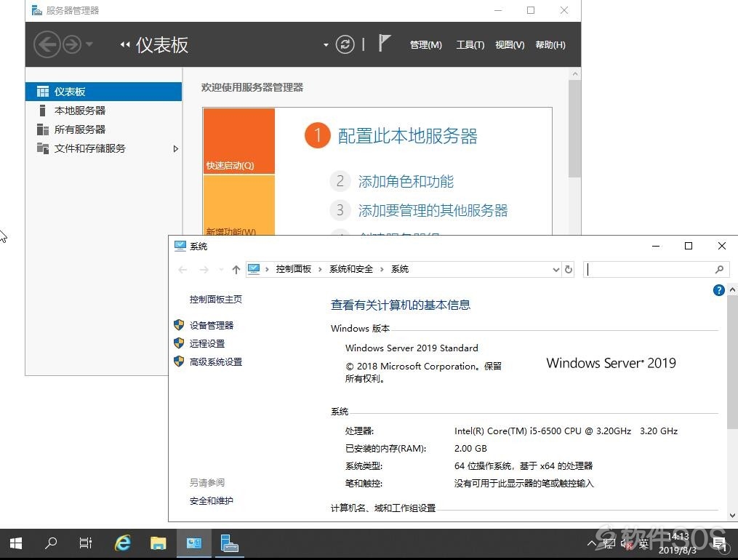
Task: Open 设备管理器 link
Action: tap(212, 325)
